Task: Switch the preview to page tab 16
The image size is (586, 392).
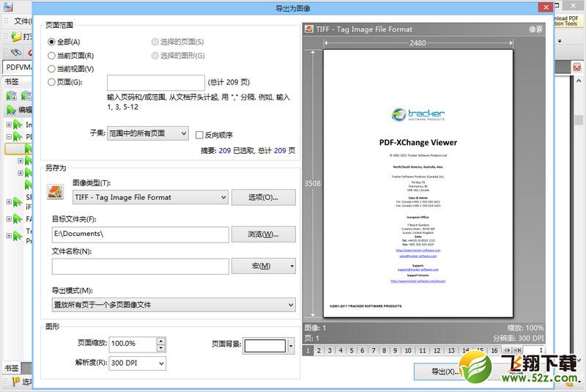Action: 494,350
